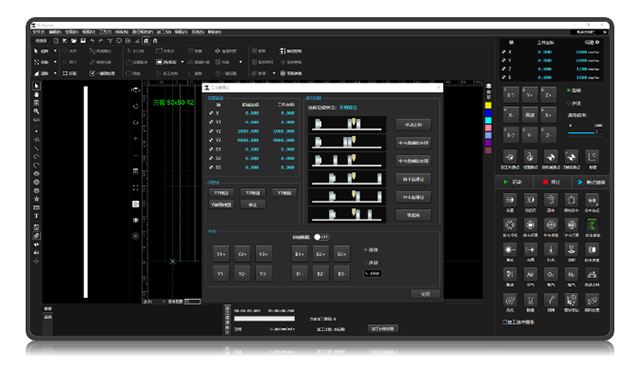The width and height of the screenshot is (640, 372).
Task: Select the step mode radio button in dialog
Action: point(366,263)
